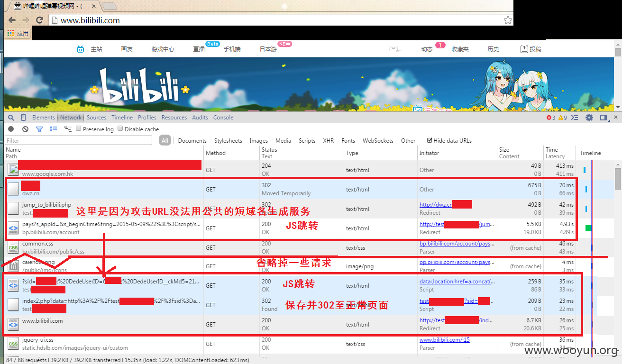Filter by Documents type
Screen dimensions: 622x364
point(192,141)
